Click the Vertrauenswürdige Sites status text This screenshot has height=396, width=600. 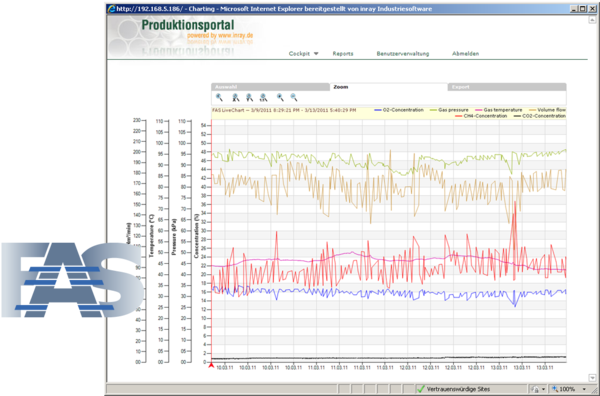pyautogui.click(x=458, y=389)
